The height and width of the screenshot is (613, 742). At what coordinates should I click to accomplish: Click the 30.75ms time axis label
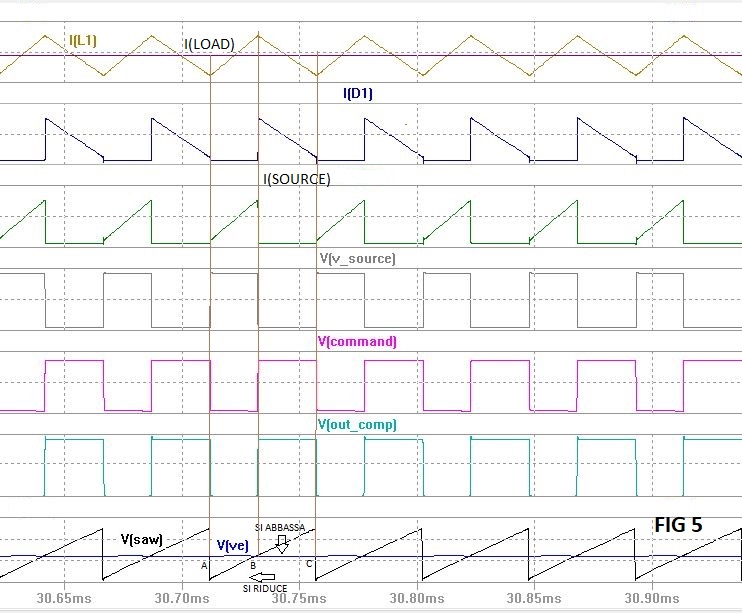299,598
